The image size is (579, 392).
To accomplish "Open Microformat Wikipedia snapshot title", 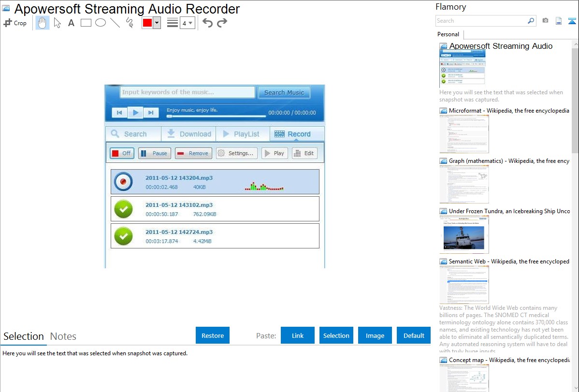I will [x=509, y=111].
